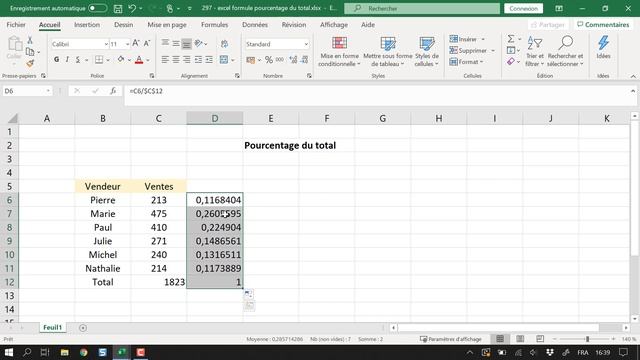640x360 pixels.
Task: Switch to the Données tab
Action: click(255, 24)
